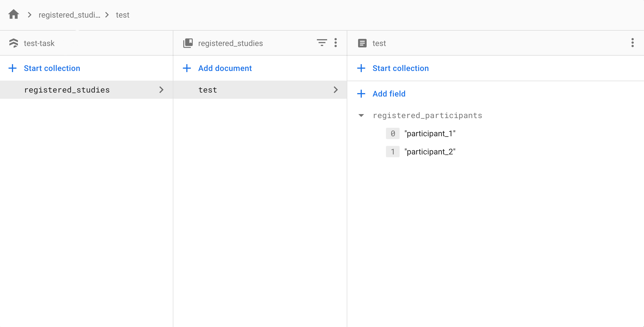The image size is (644, 327).
Task: Open the filter documents icon
Action: 322,43
